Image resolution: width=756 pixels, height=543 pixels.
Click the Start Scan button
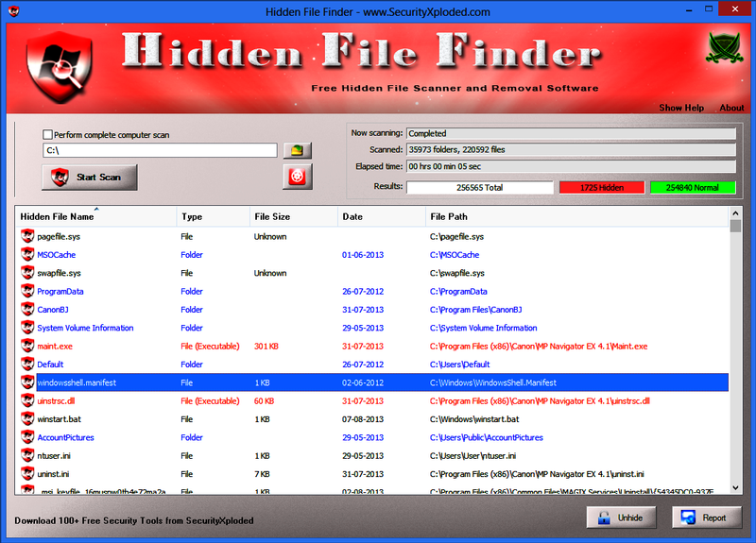tap(89, 177)
